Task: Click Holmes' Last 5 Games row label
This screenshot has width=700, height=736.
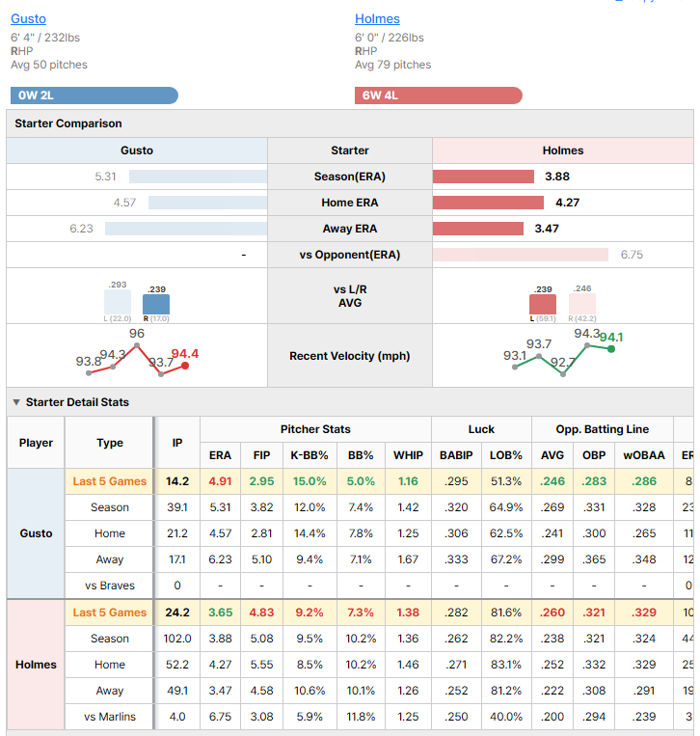Action: click(x=109, y=613)
